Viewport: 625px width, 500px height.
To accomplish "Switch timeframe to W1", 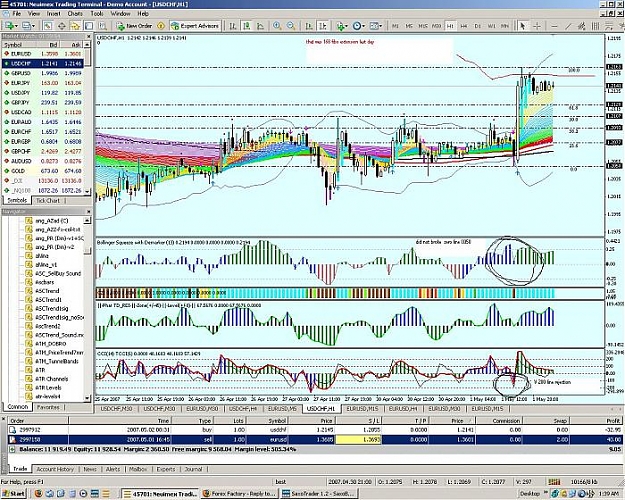I will point(491,26).
